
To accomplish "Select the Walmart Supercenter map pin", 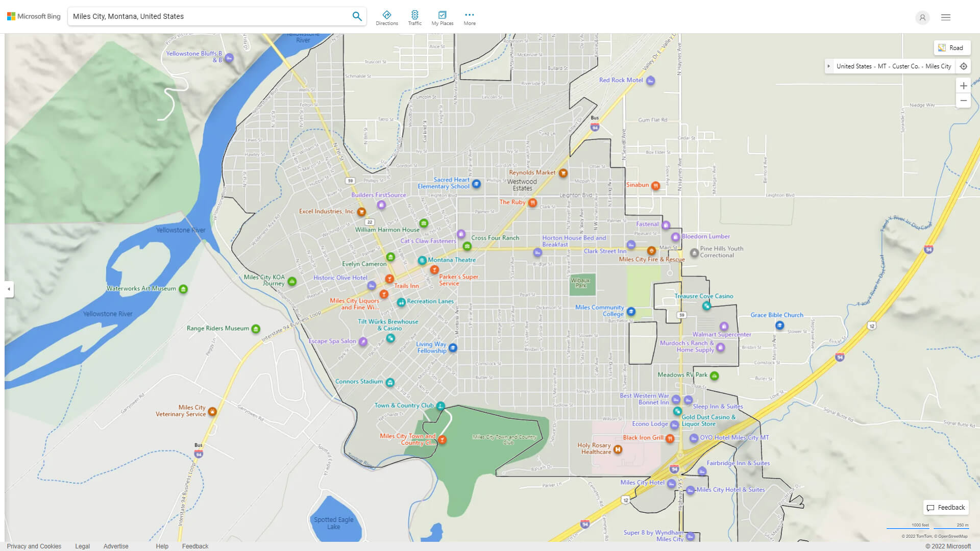I will click(x=724, y=326).
